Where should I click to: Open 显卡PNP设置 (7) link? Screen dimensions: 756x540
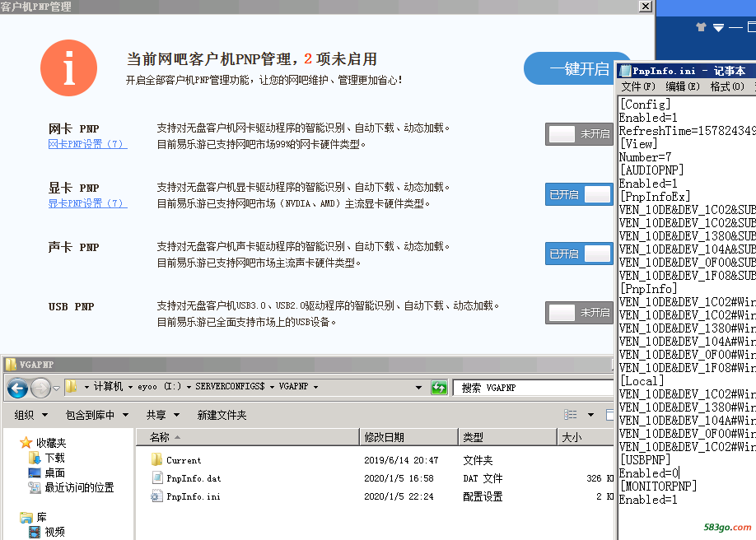88,203
